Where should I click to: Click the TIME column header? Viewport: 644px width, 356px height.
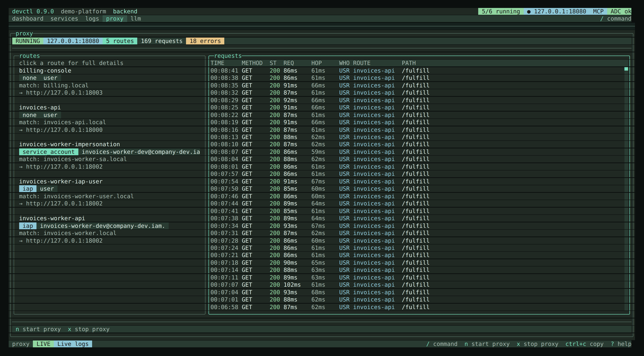[217, 63]
